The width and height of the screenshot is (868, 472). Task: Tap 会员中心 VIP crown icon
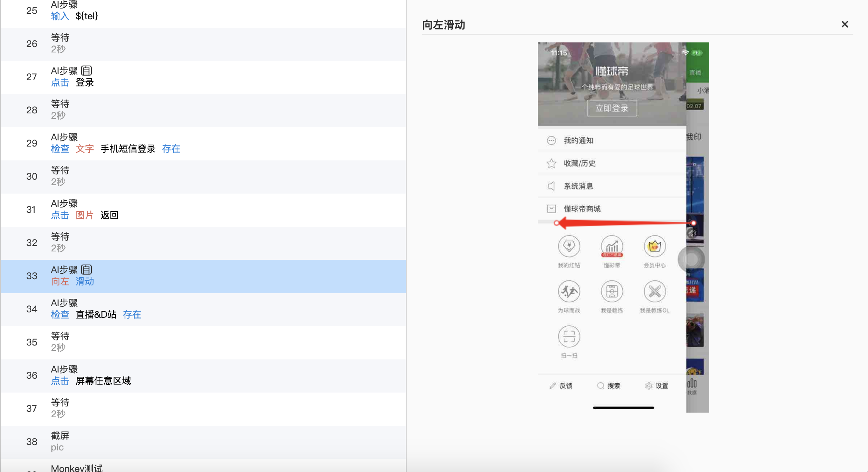tap(655, 246)
